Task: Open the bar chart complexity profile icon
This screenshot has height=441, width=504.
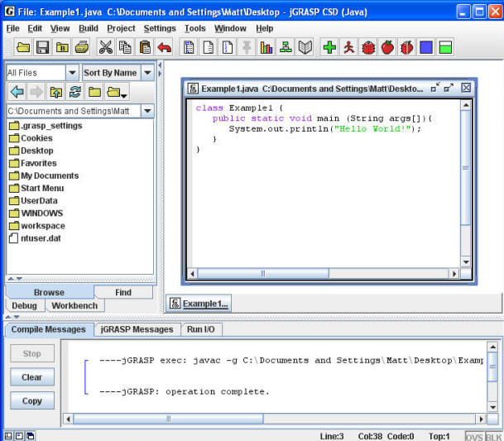Action: coord(266,47)
